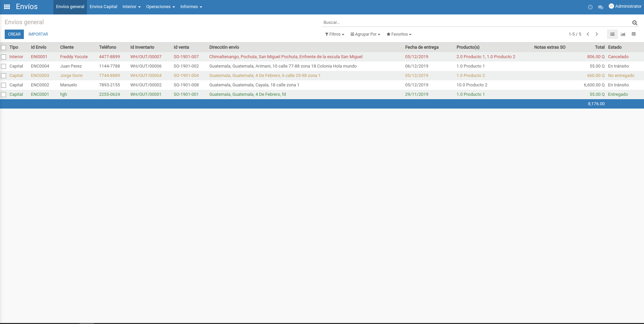Click WH/OUT/00007 inventory id
Screen dimensions: 644x324
coord(146,57)
